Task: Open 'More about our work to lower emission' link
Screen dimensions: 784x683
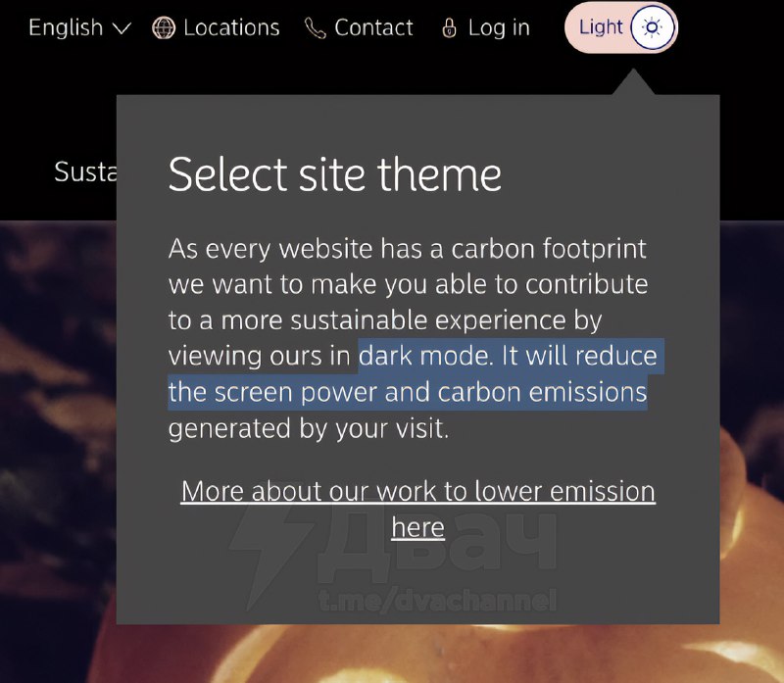Action: (x=417, y=491)
